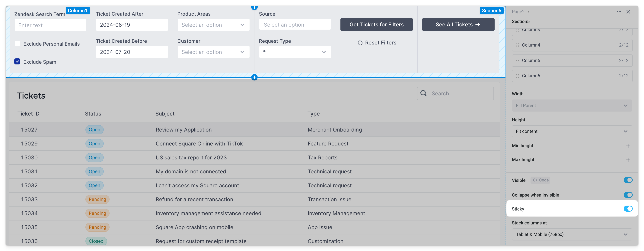This screenshot has height=251, width=644.
Task: Disable the Sticky toggle
Action: pos(628,208)
